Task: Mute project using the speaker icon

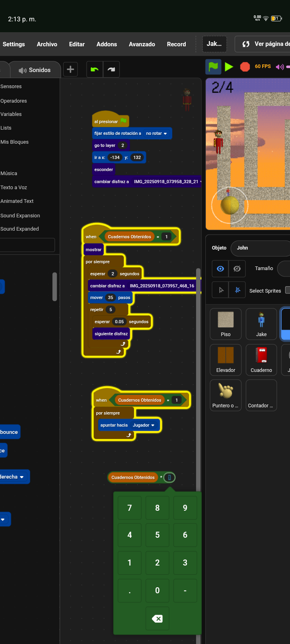Action: tap(280, 67)
